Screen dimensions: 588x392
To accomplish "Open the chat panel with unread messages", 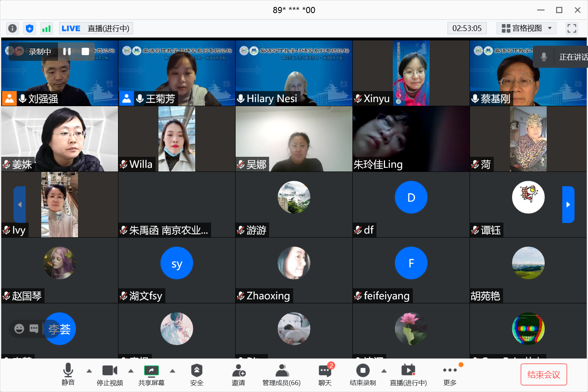I will (x=325, y=374).
